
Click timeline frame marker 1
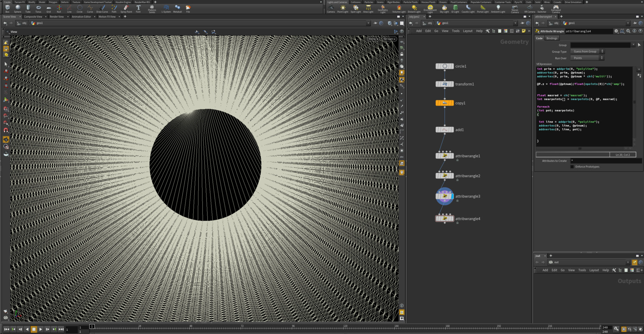(x=92, y=326)
